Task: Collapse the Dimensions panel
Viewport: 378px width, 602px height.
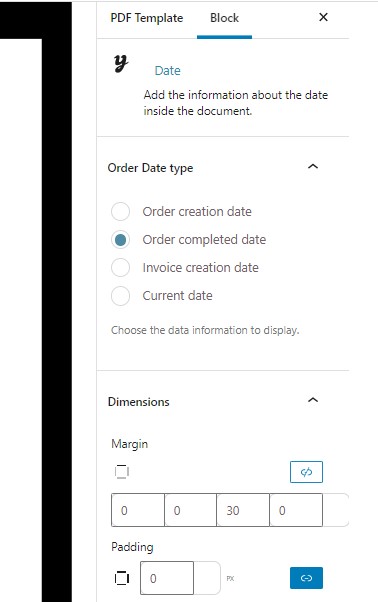Action: (313, 400)
